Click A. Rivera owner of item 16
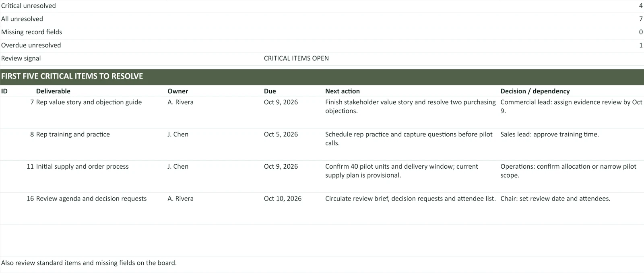This screenshot has height=273, width=644. pyautogui.click(x=180, y=199)
